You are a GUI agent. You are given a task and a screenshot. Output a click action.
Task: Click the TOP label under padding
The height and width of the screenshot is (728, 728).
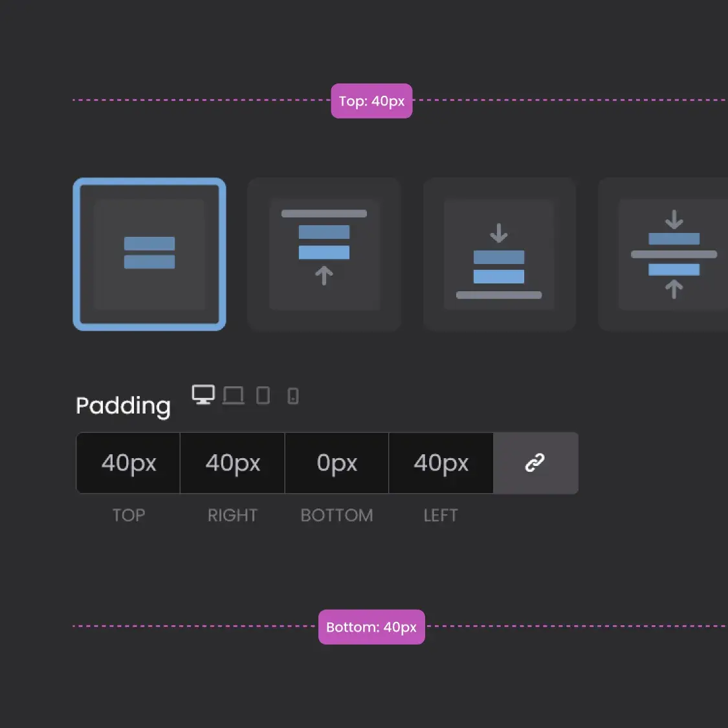[128, 515]
